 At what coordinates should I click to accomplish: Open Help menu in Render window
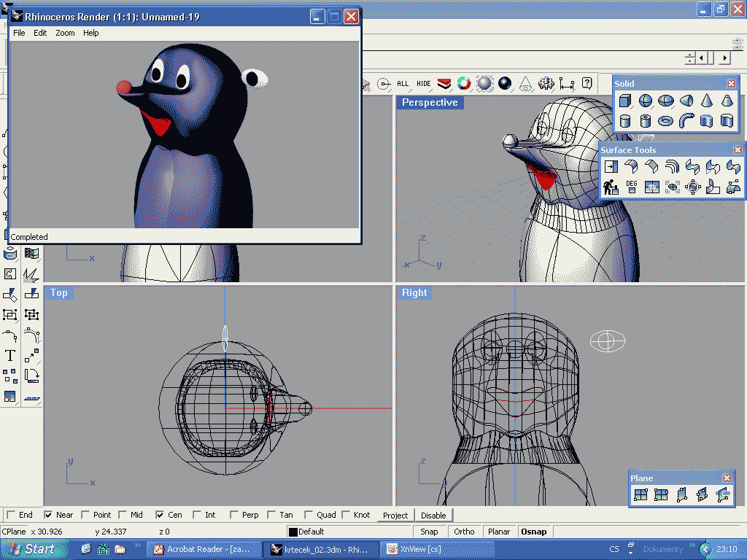(90, 33)
